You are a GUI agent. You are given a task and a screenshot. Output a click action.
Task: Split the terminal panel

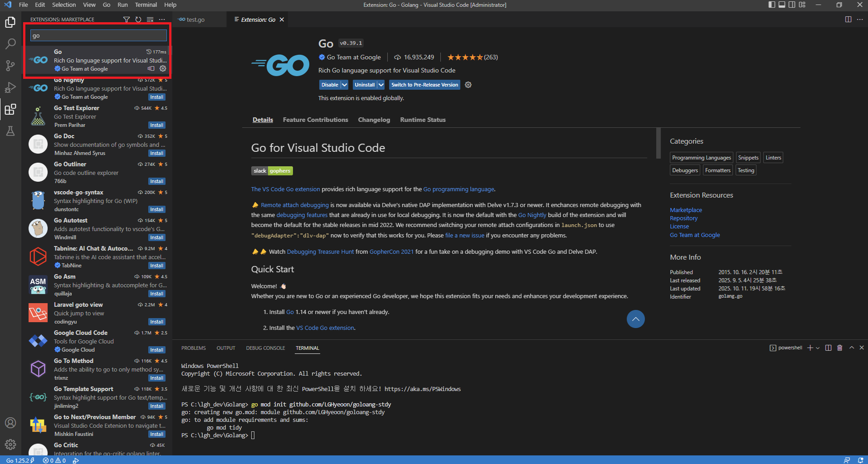tap(828, 348)
